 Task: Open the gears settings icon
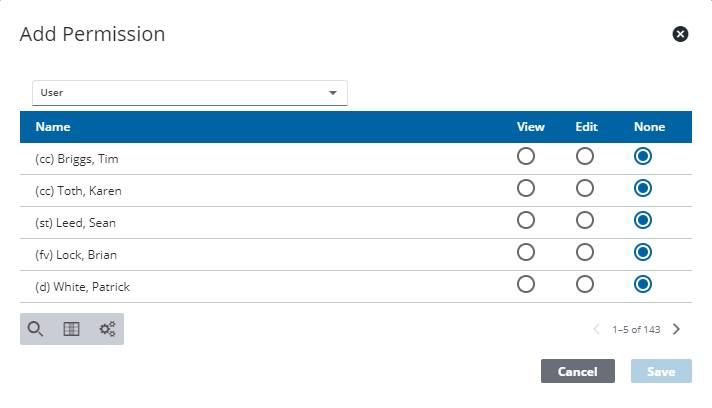point(108,329)
